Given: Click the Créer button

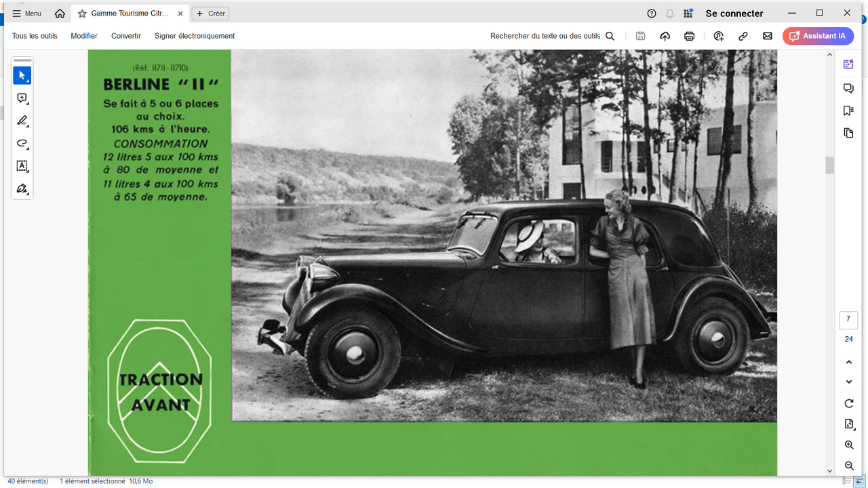Looking at the screenshot, I should click(x=210, y=14).
